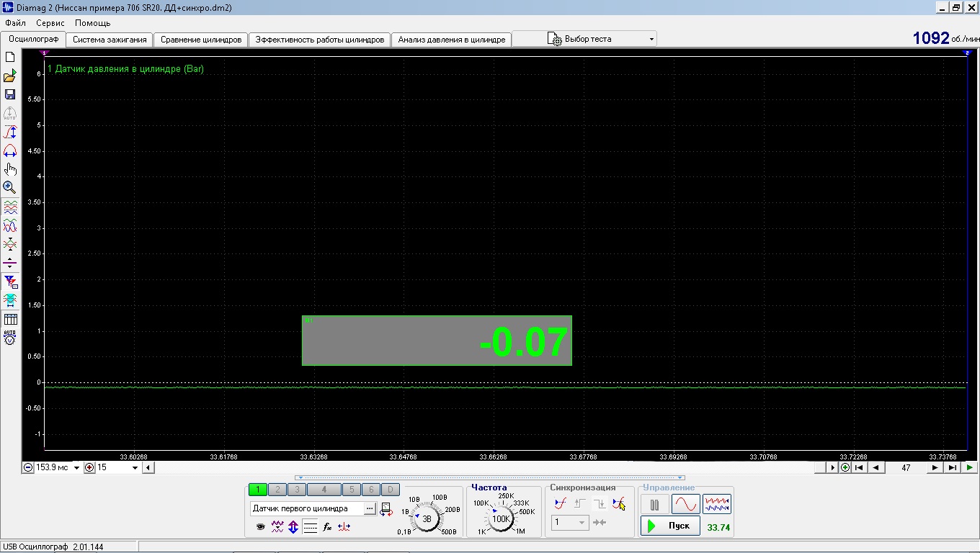Toggle channel 5 button
The image size is (980, 553).
coord(351,490)
